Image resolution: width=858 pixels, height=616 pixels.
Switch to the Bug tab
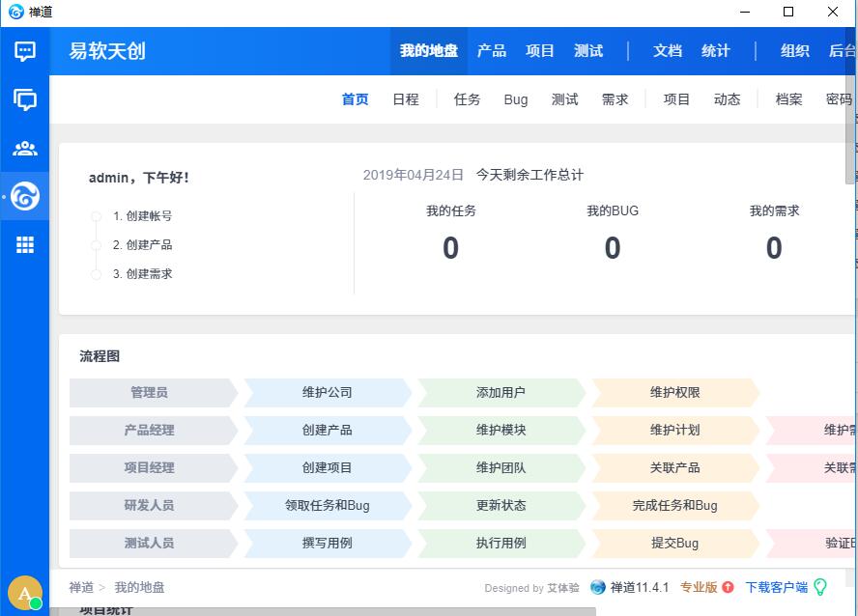coord(516,99)
